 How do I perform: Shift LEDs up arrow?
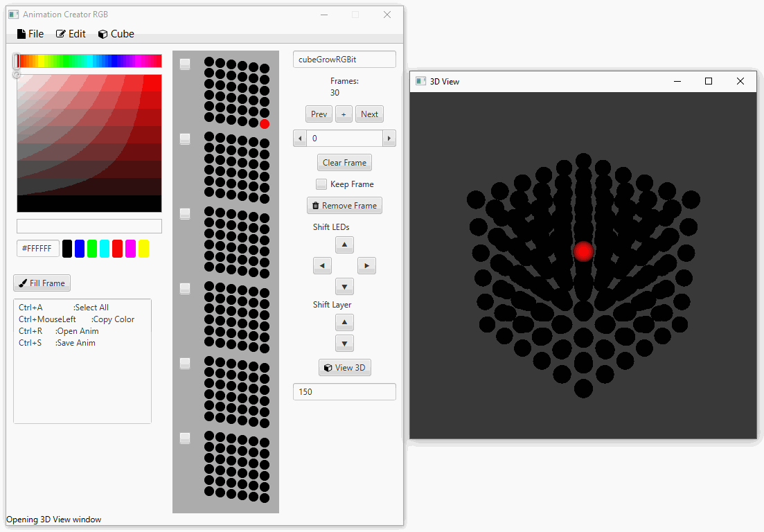tap(344, 245)
